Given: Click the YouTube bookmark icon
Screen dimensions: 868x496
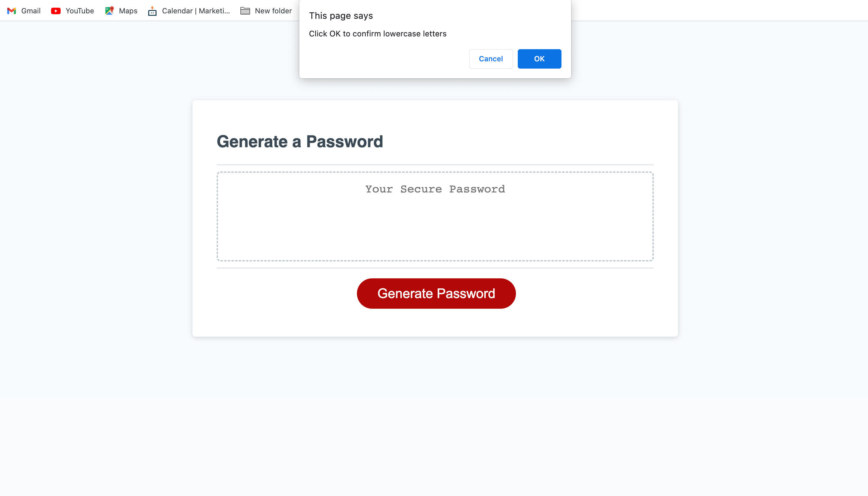Looking at the screenshot, I should pos(56,11).
